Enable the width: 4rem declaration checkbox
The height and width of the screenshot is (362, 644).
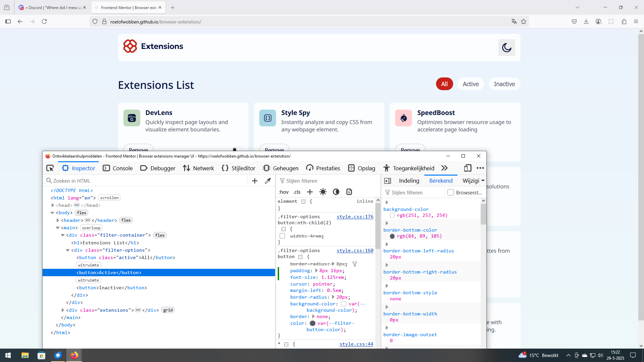(282, 236)
